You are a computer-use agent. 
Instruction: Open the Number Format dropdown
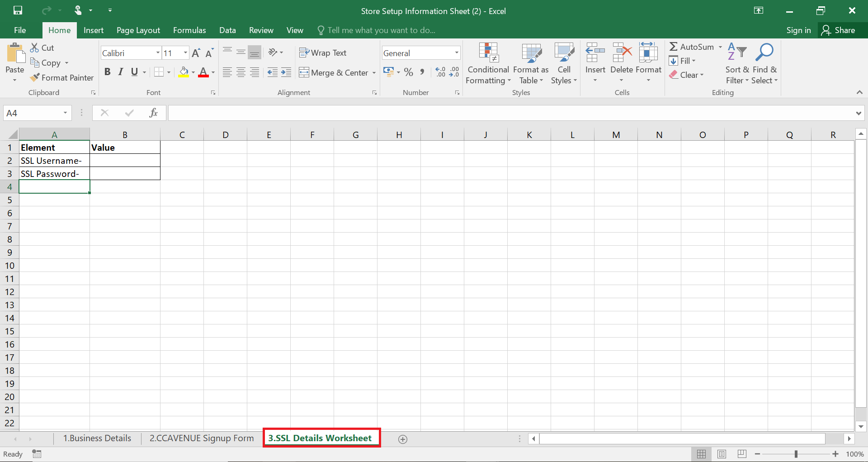click(x=457, y=53)
